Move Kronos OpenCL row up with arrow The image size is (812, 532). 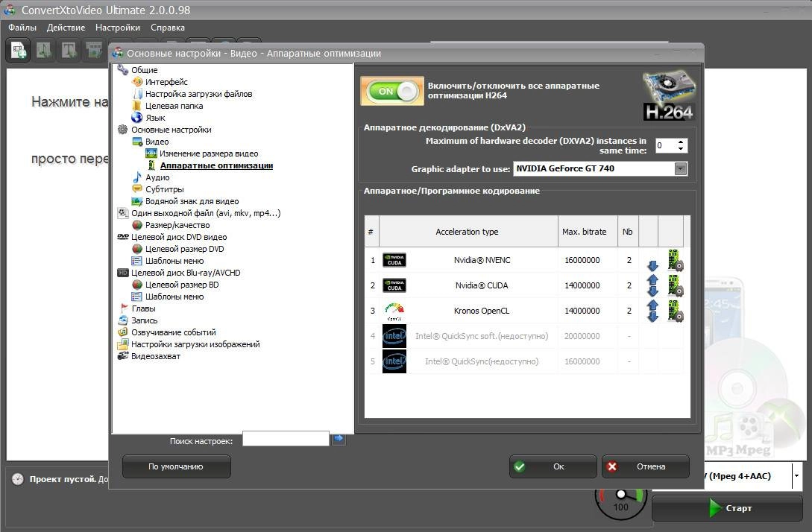(x=652, y=305)
